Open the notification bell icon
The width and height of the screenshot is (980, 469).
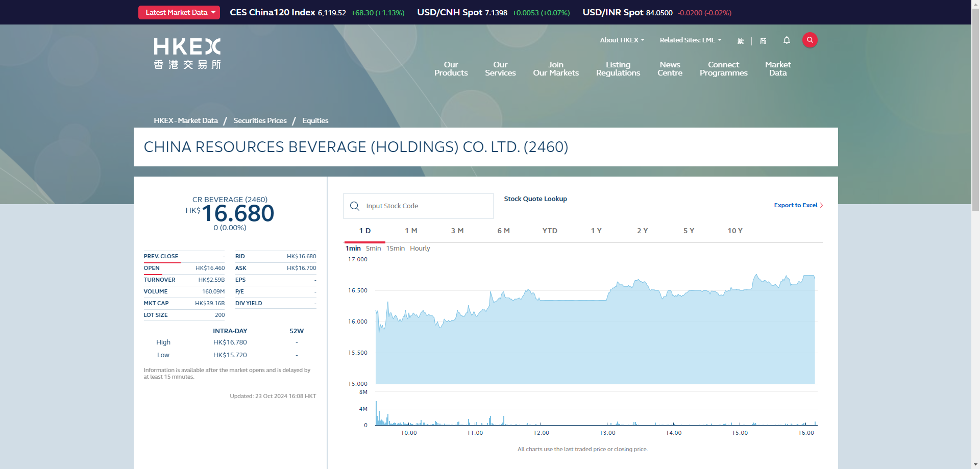point(787,40)
